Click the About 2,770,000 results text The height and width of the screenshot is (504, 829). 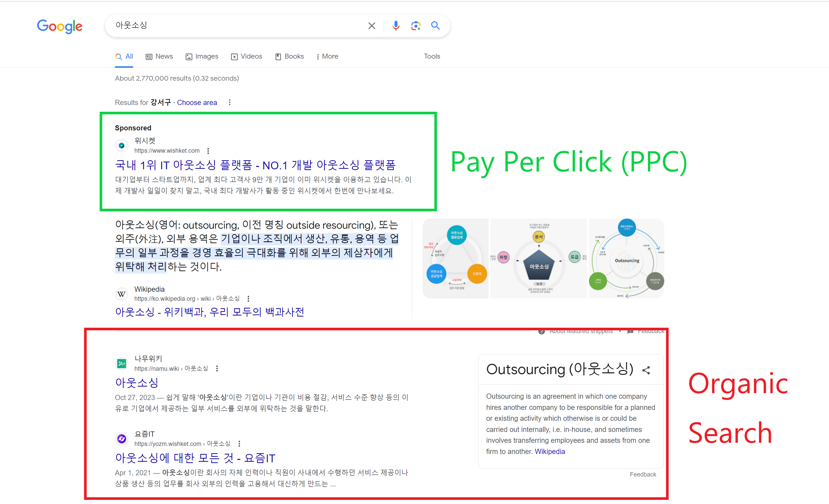coord(177,78)
